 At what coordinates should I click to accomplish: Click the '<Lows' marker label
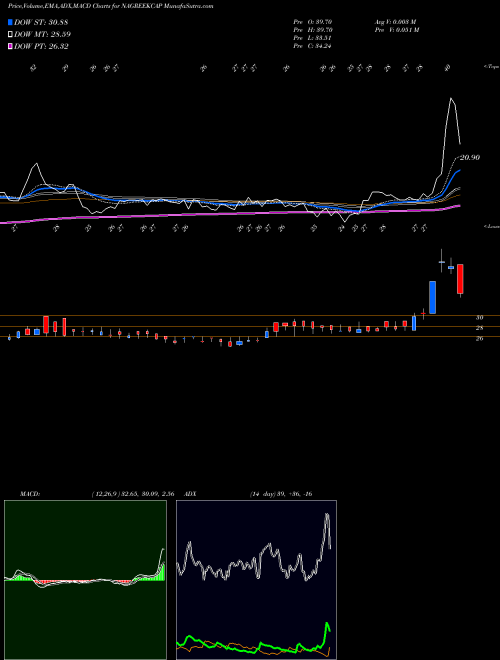pos(491,226)
